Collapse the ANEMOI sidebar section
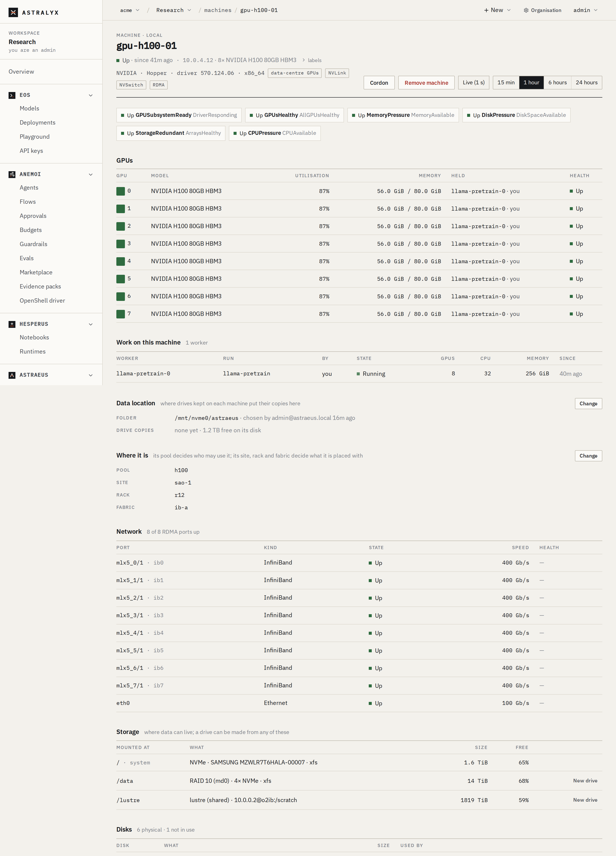The width and height of the screenshot is (616, 856). (90, 174)
